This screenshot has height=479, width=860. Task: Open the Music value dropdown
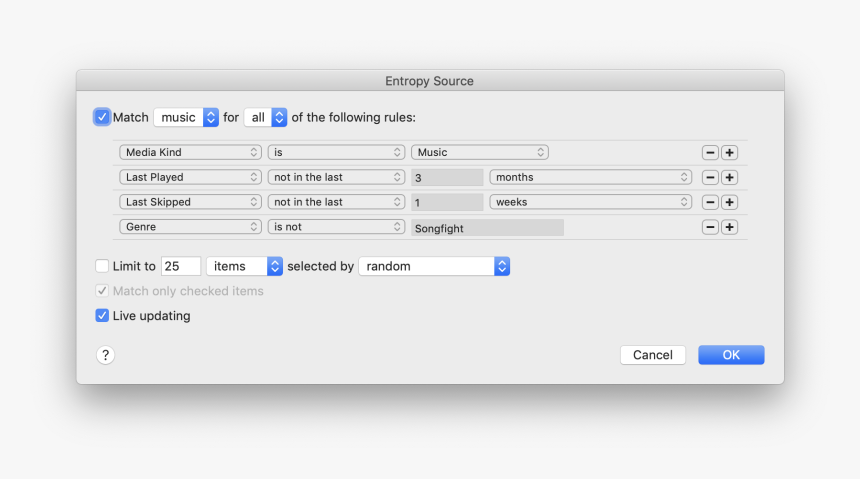point(480,153)
